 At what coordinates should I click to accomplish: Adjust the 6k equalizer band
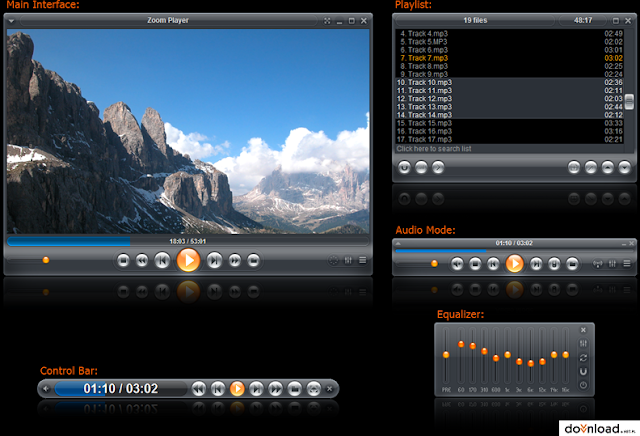click(x=531, y=363)
